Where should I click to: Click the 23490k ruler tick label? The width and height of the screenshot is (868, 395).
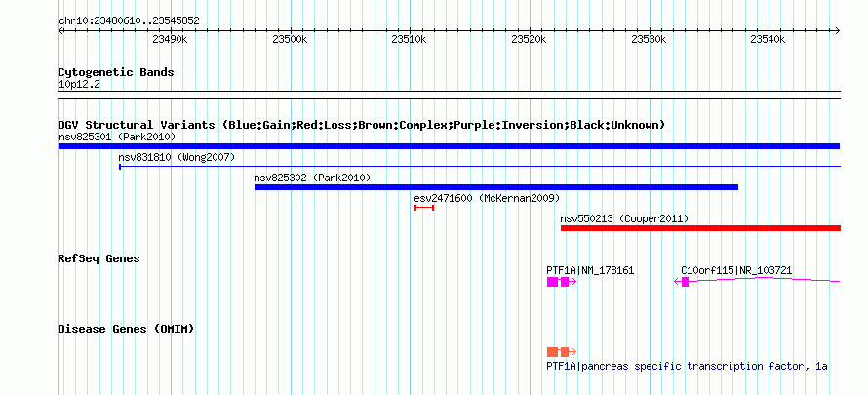tap(171, 39)
